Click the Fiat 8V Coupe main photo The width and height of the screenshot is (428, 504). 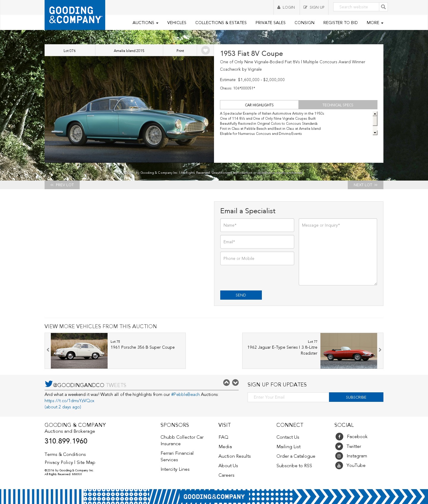129,109
